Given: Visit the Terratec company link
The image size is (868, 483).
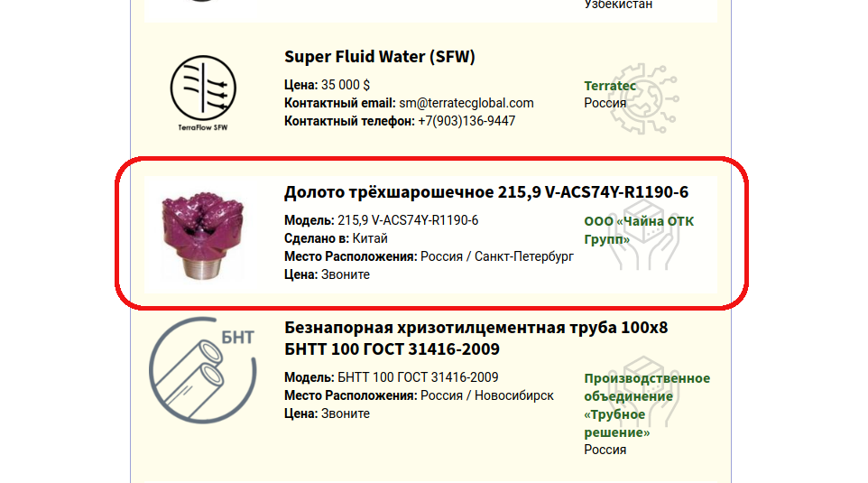Looking at the screenshot, I should click(x=610, y=86).
